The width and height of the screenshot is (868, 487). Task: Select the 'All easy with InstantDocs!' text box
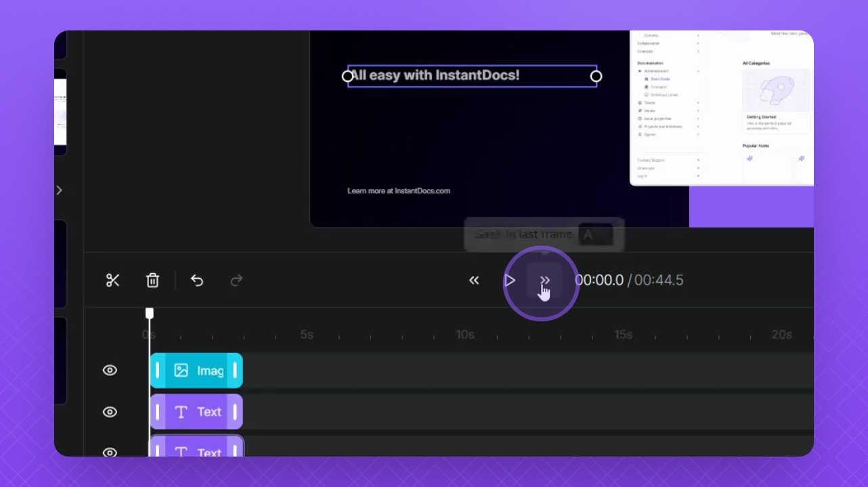tap(472, 76)
